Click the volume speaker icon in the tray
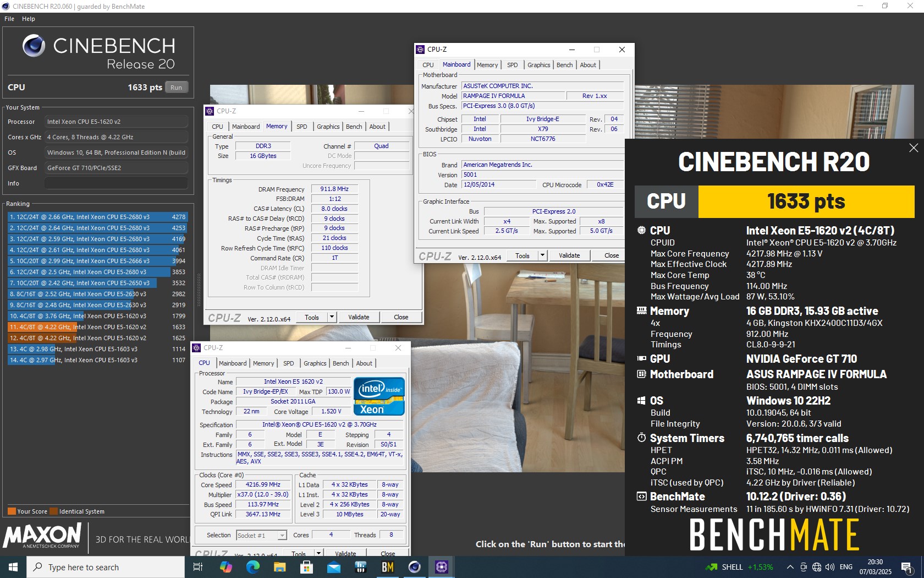The height and width of the screenshot is (578, 924). click(x=829, y=567)
